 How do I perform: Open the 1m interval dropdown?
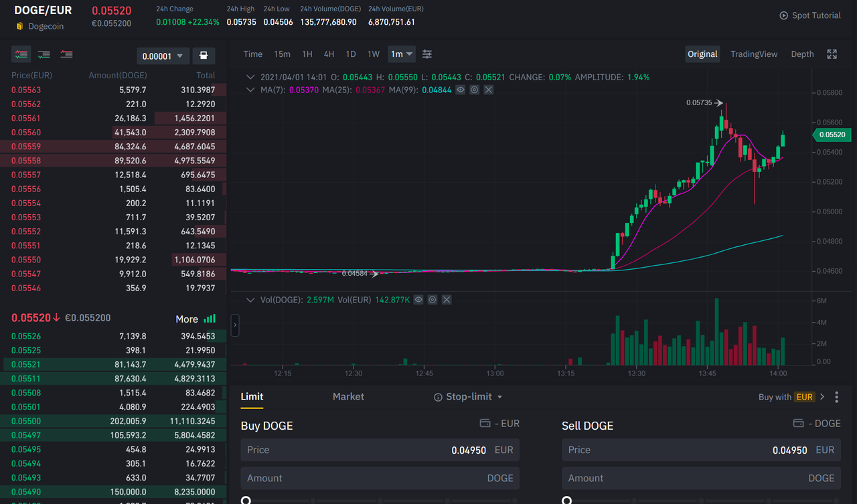(402, 54)
